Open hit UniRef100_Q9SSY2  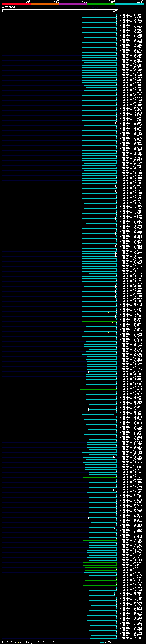click(x=131, y=95)
